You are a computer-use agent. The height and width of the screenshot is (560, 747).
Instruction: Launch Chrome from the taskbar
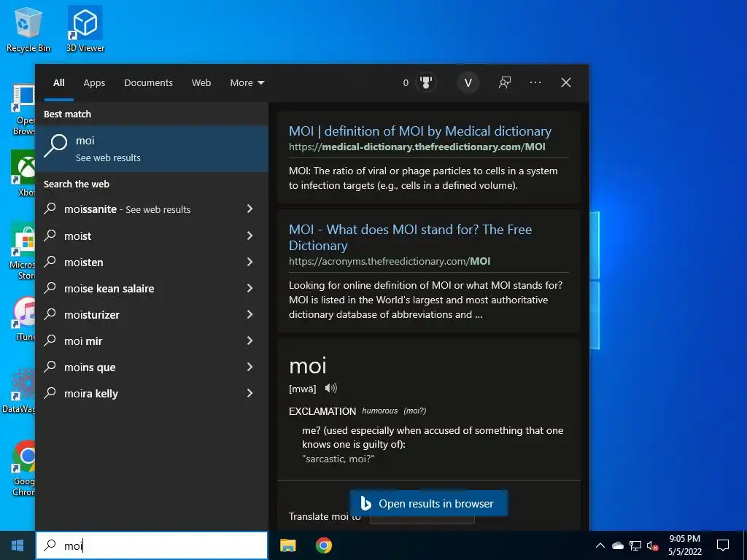pyautogui.click(x=323, y=545)
